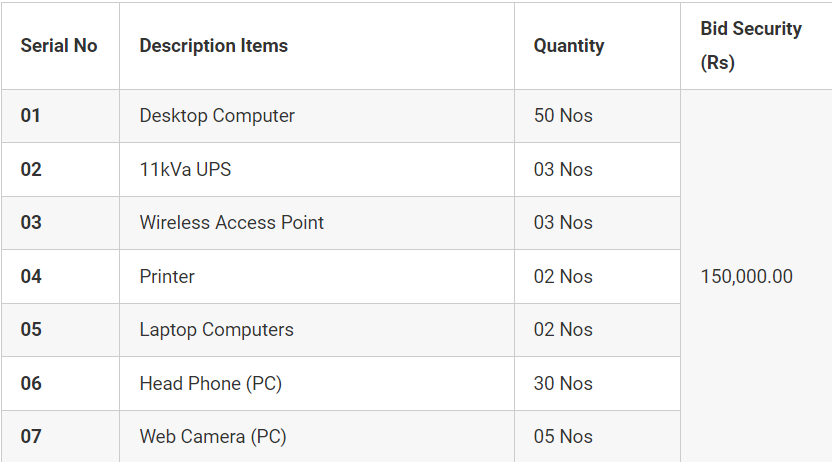Click the Bid Security (Rs) header
Screen dimensions: 832x463
pyautogui.click(x=751, y=45)
